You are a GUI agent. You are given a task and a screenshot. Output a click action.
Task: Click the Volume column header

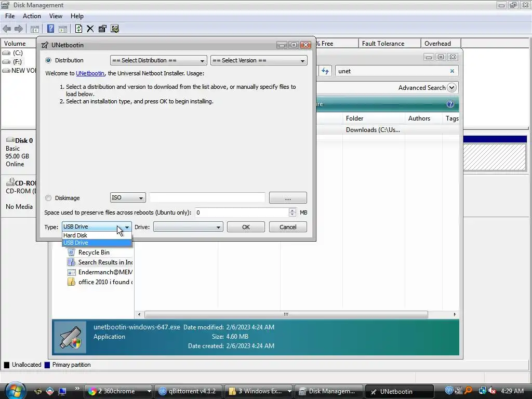(19, 44)
